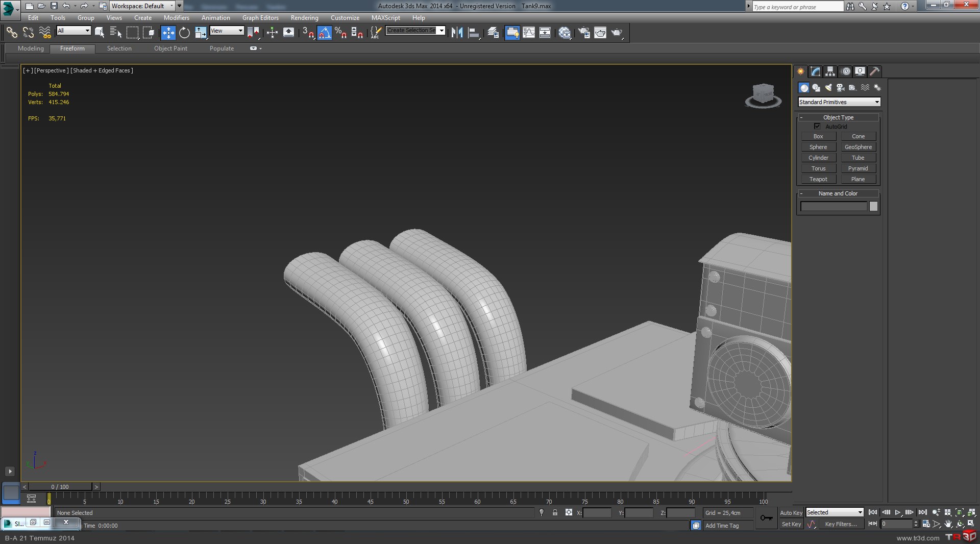Open the Material Editor
The image size is (980, 544).
[565, 33]
